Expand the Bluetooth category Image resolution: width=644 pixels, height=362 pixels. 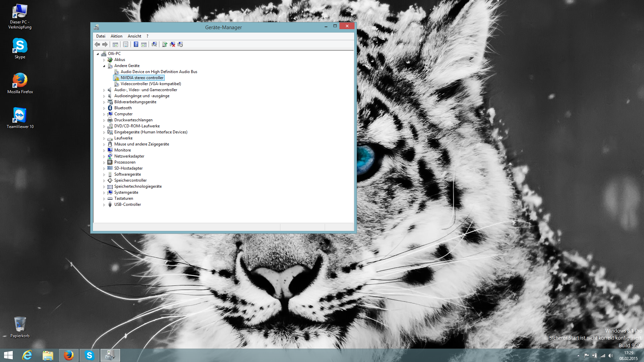point(104,108)
